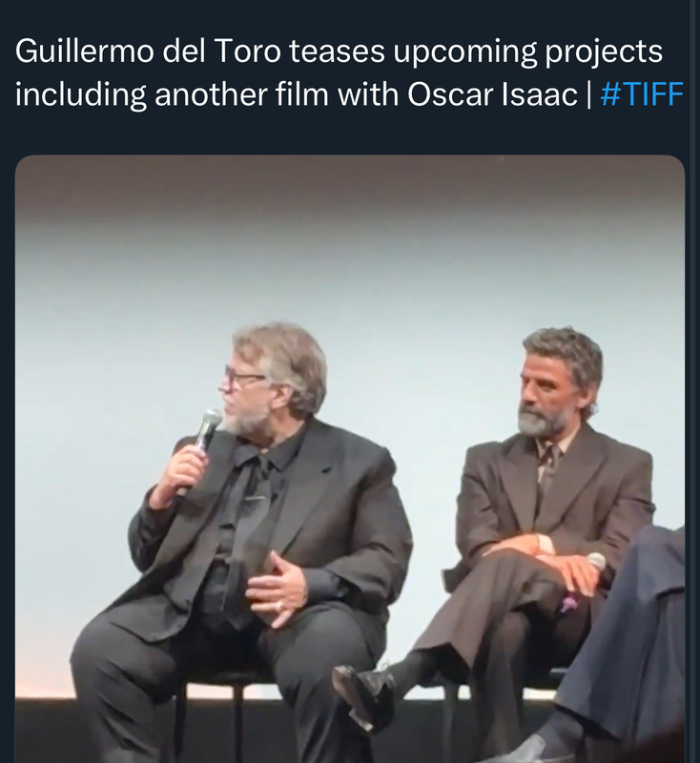Click the vertical divider line at right edge
This screenshot has width=700, height=763.
[x=693, y=381]
